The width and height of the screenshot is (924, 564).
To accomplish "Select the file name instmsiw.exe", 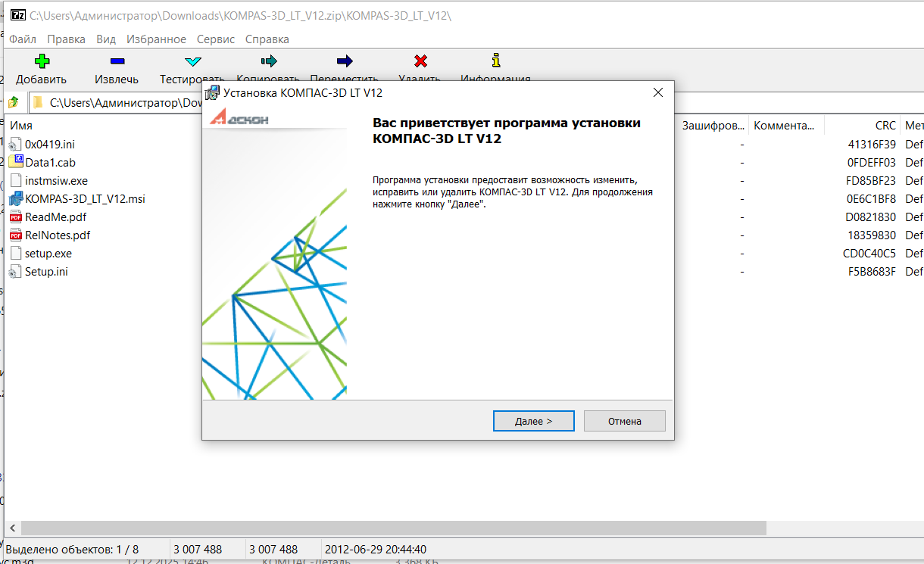I will [x=56, y=181].
